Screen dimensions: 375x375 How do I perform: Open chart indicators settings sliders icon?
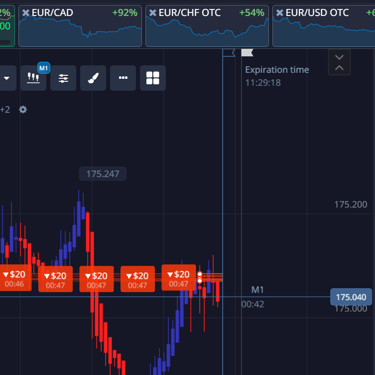point(63,78)
